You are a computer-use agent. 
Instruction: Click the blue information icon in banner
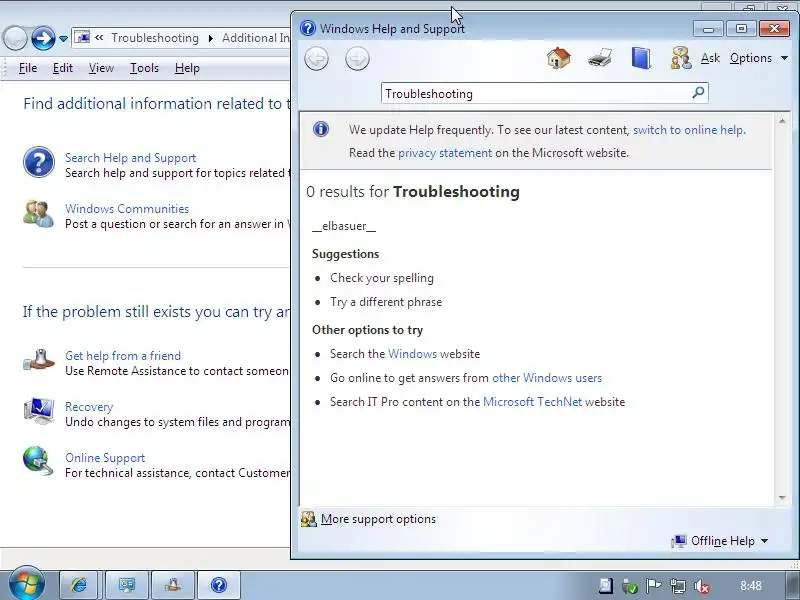(x=321, y=130)
